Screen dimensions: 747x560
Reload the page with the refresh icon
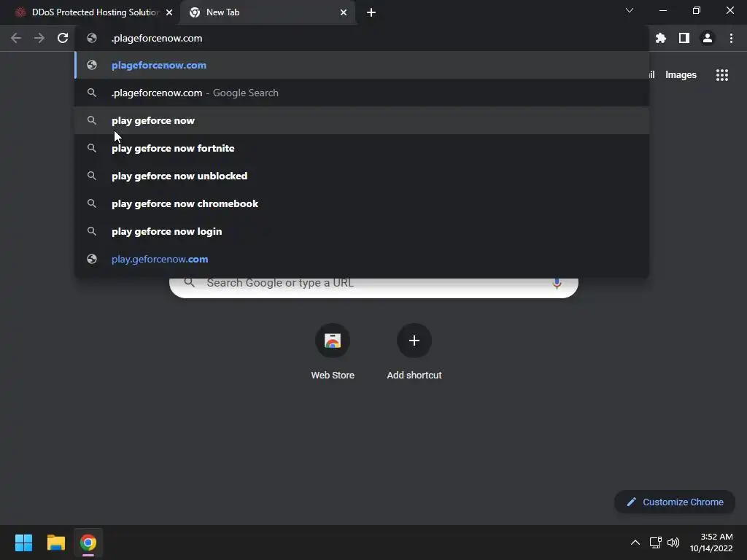coord(63,38)
